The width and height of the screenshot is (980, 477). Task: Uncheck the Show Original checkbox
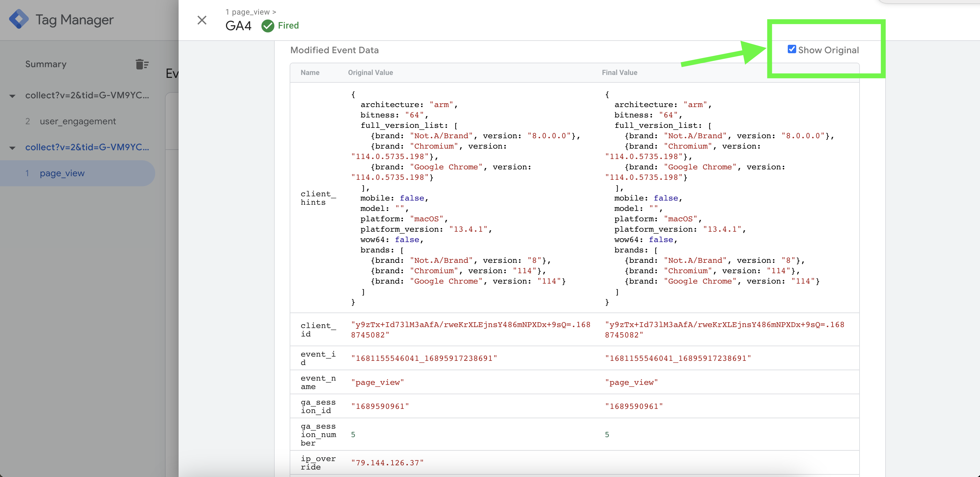click(792, 49)
